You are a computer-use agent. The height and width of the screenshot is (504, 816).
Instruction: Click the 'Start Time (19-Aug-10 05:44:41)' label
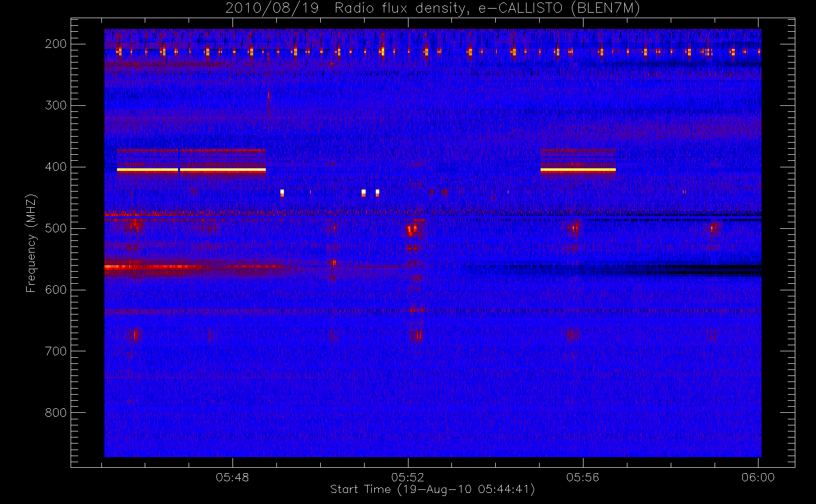433,489
